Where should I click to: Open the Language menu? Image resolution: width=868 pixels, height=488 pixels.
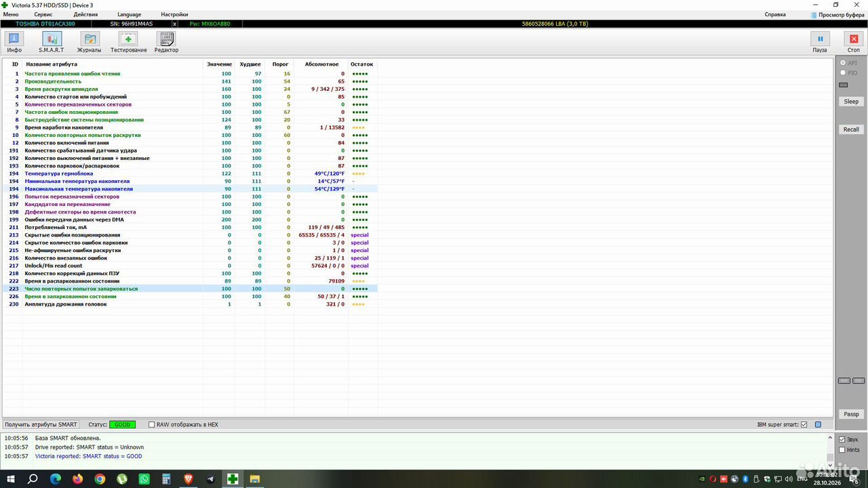point(130,14)
